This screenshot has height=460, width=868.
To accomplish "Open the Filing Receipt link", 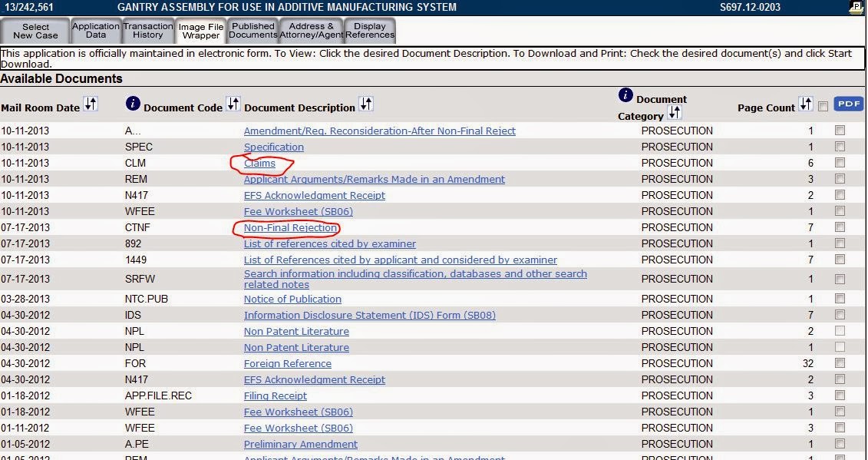I will click(275, 395).
